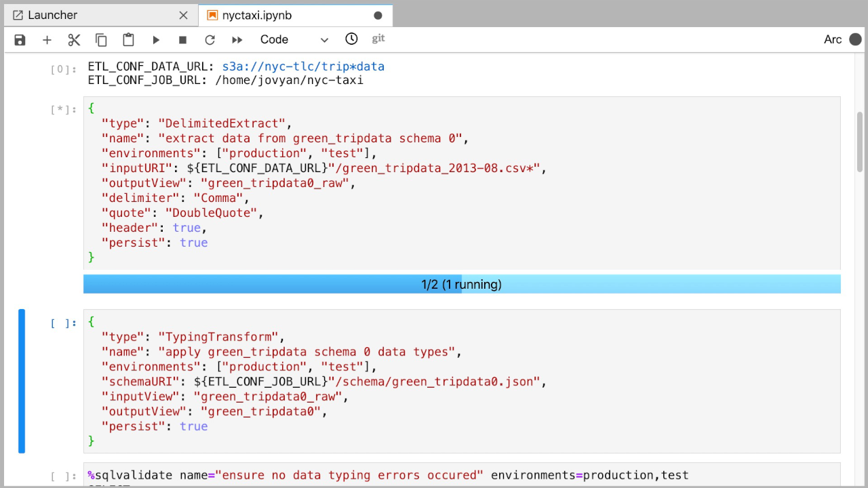Click the 1/2 running progress bar

tap(462, 284)
